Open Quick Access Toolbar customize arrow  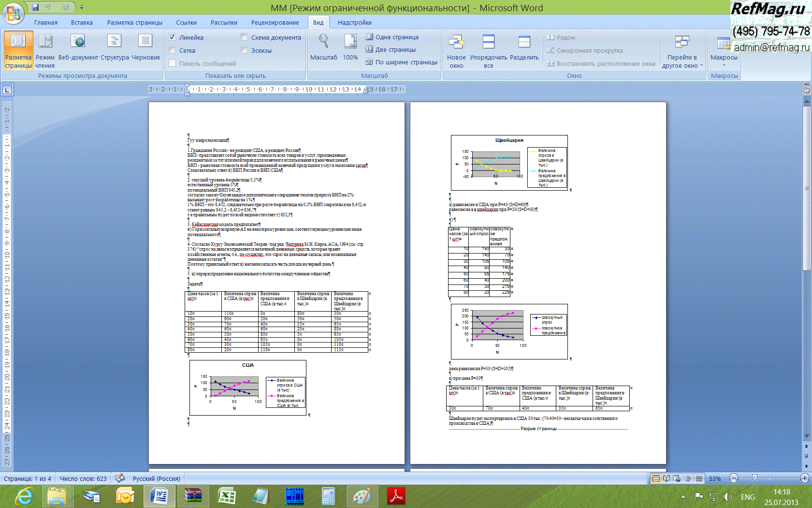(82, 7)
